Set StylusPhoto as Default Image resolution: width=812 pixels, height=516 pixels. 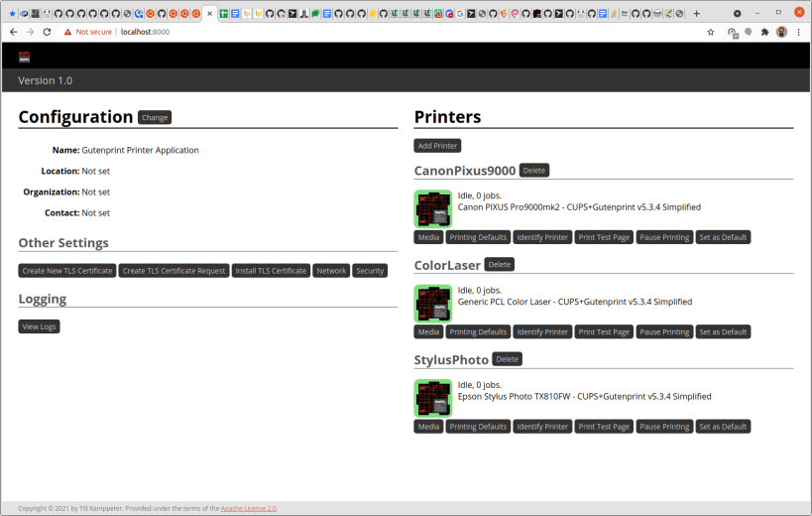coord(723,427)
